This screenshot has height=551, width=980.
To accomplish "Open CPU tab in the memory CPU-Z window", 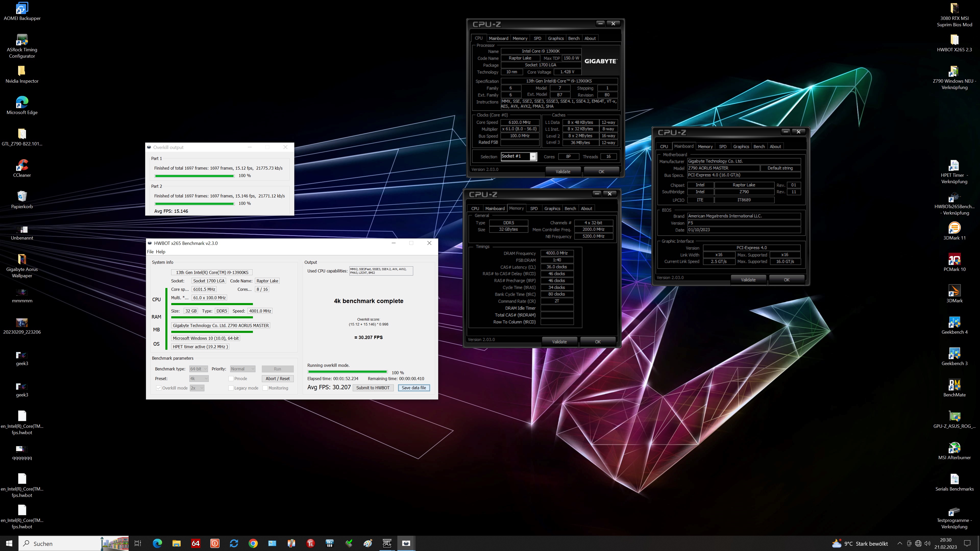I will [x=475, y=208].
